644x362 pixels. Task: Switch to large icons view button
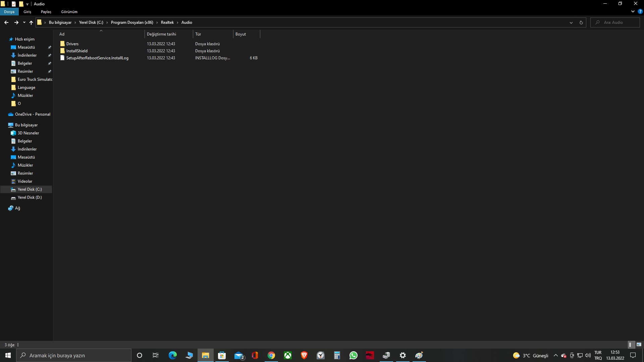639,345
